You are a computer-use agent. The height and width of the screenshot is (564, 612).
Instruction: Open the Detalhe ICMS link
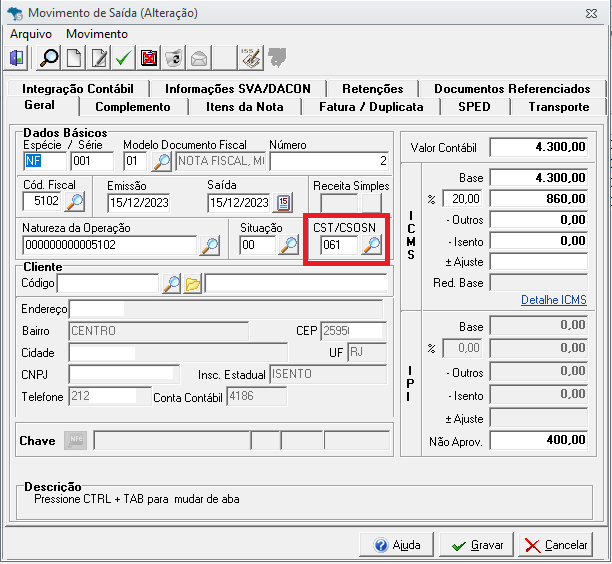(x=554, y=300)
